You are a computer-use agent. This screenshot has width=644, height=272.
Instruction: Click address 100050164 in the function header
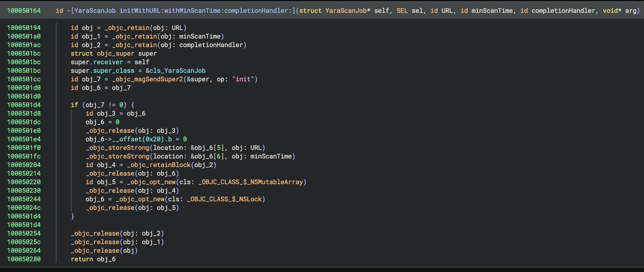coord(24,11)
